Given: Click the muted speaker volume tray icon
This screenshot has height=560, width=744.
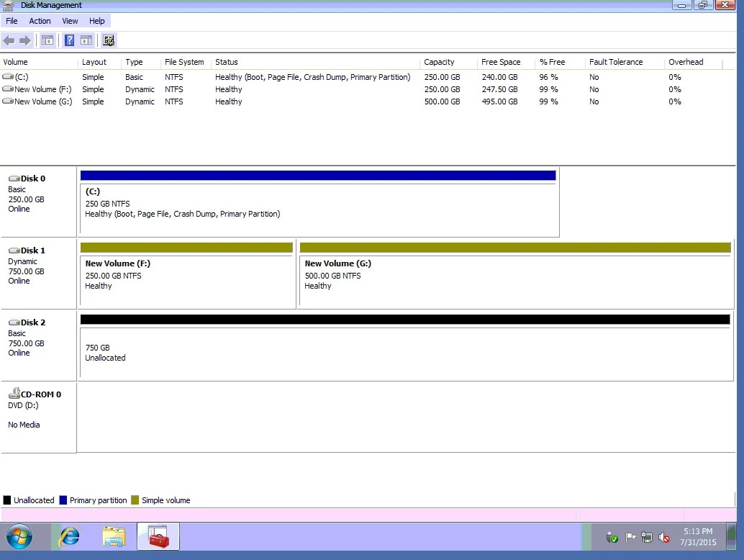Looking at the screenshot, I should [x=665, y=538].
